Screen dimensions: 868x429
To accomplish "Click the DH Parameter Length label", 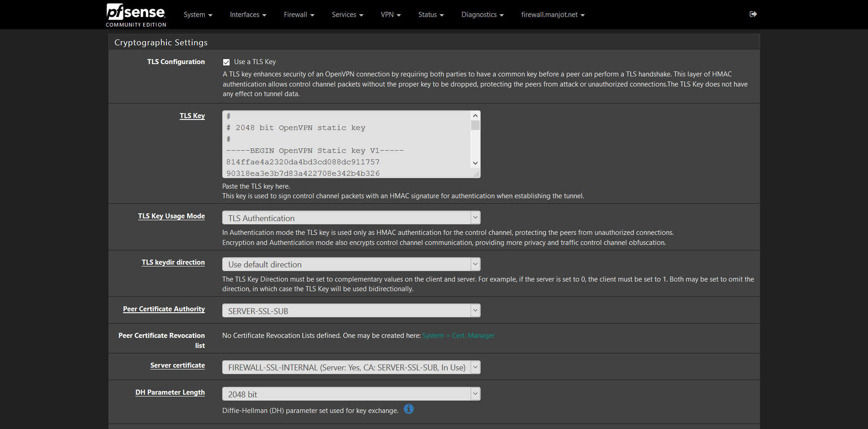I will tap(170, 392).
